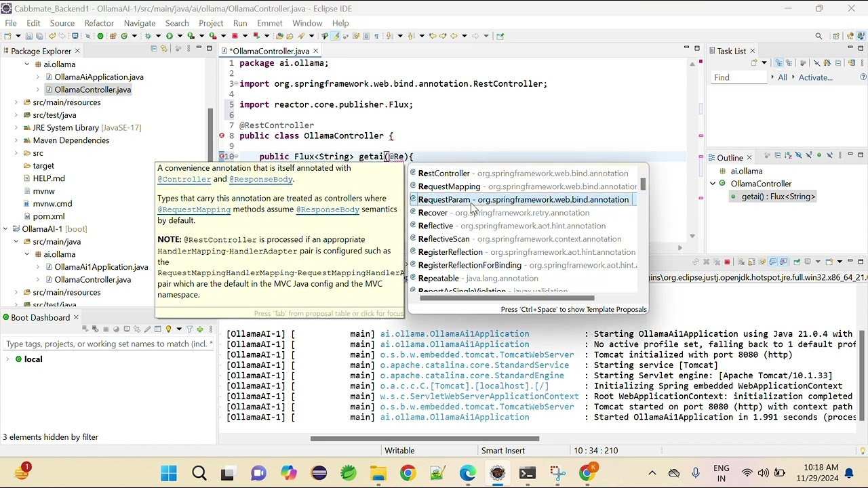Click the lightbulb icon in Boot Dashboard
Viewport: 868px width, 488px height.
tap(168, 329)
